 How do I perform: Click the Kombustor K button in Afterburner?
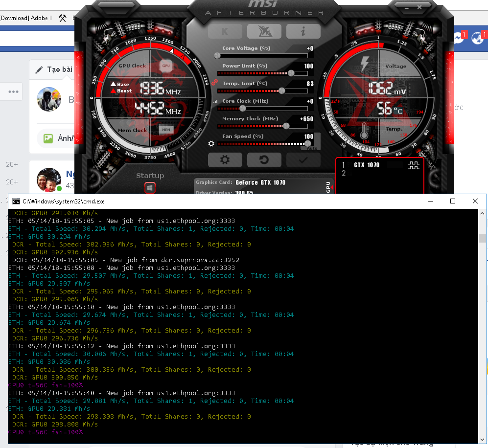point(225,31)
